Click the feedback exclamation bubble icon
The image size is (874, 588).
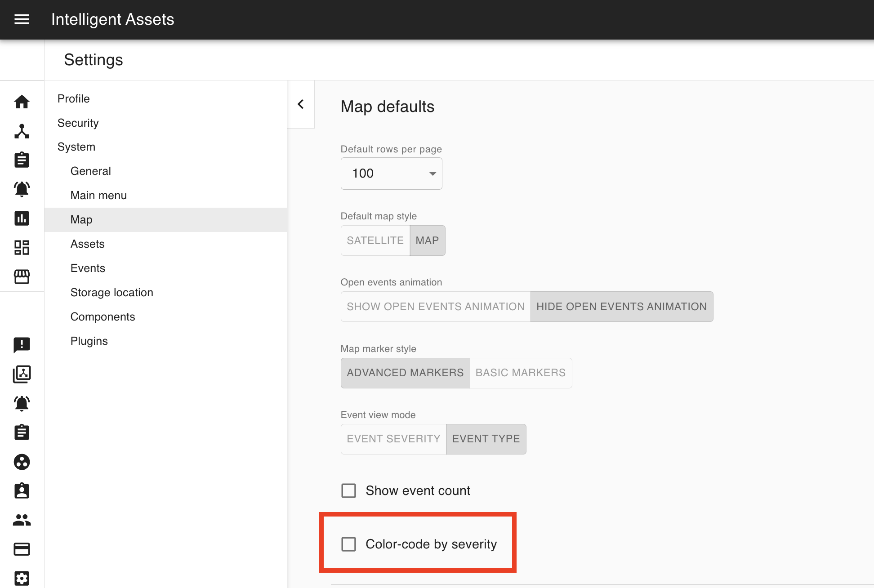22,345
